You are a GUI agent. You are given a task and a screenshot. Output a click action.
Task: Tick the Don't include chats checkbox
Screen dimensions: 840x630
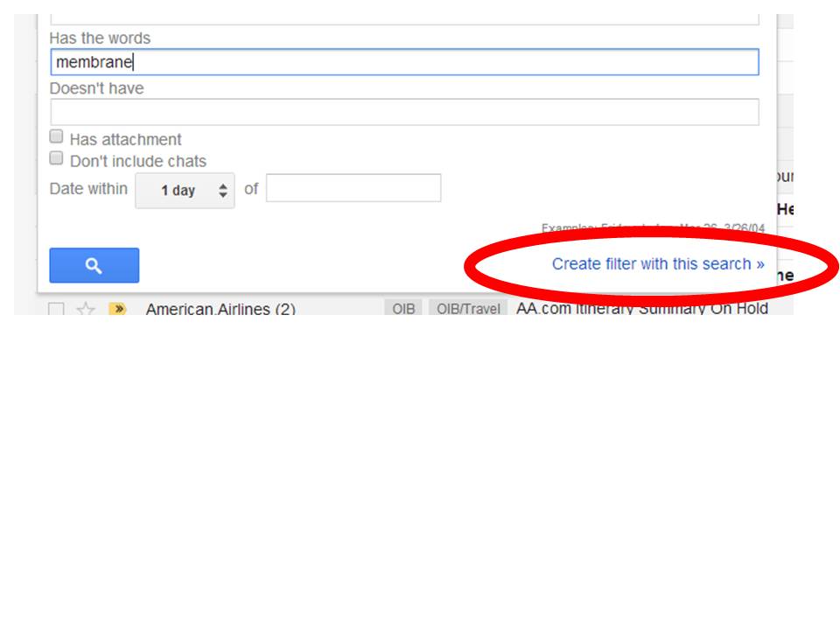point(57,158)
